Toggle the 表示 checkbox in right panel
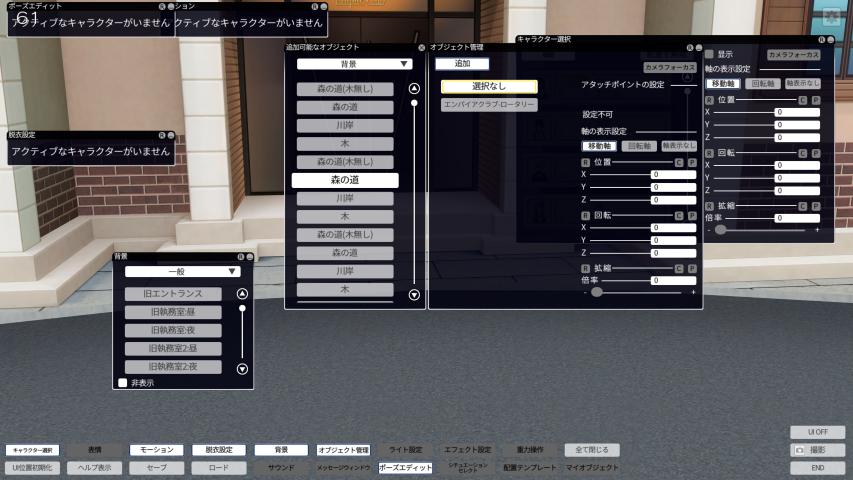 [710, 54]
